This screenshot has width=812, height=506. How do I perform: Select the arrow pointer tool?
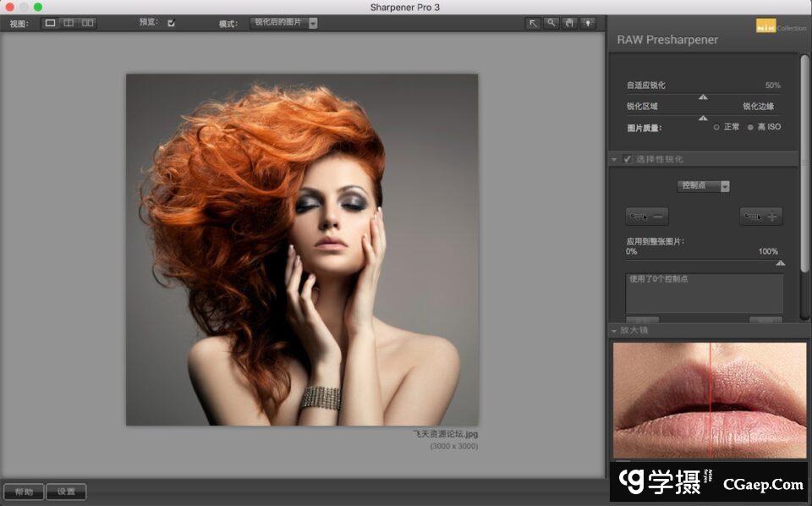[533, 23]
